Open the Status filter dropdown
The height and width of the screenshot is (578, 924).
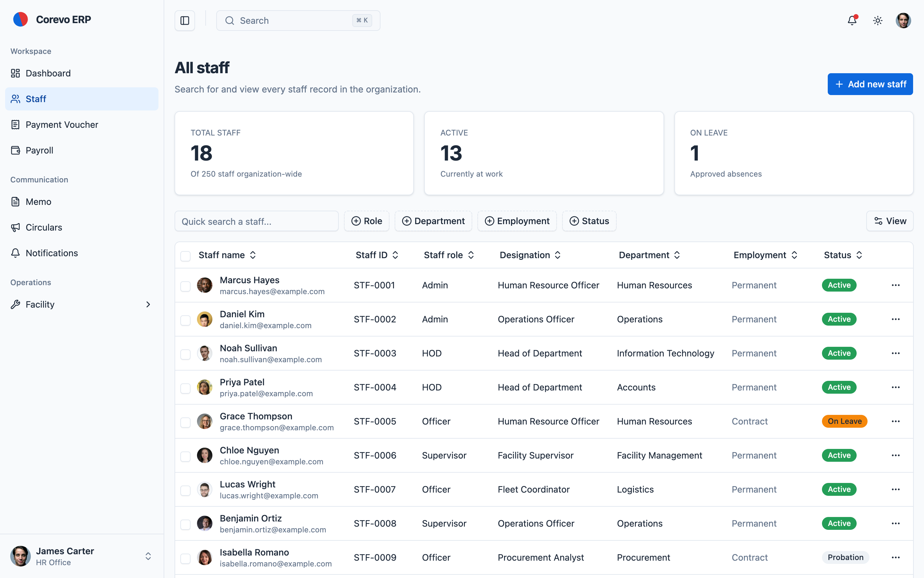click(x=589, y=221)
